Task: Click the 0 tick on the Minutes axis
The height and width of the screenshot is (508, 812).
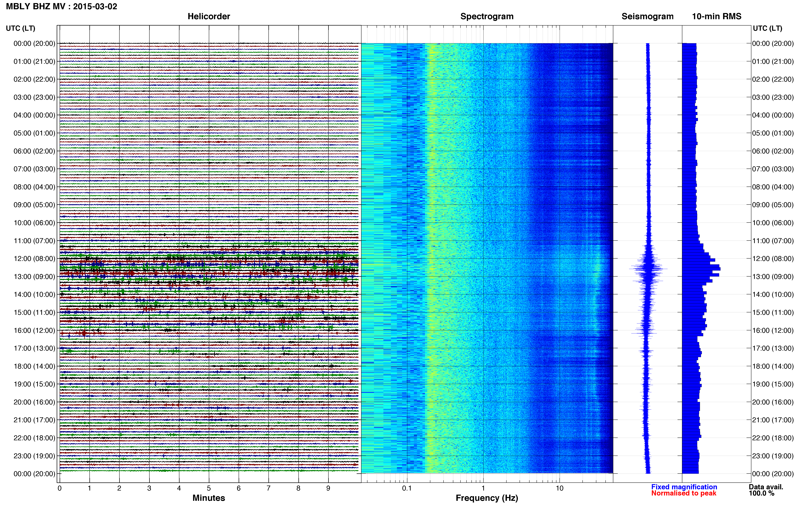Action: 59,488
